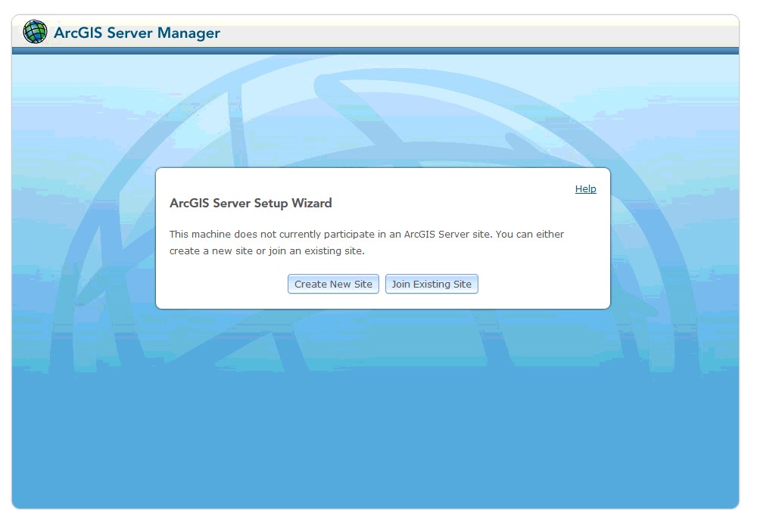Viewport: 757px width, 532px height.
Task: Select the ArcGIS Server Setup Wizard heading
Action: 251,203
